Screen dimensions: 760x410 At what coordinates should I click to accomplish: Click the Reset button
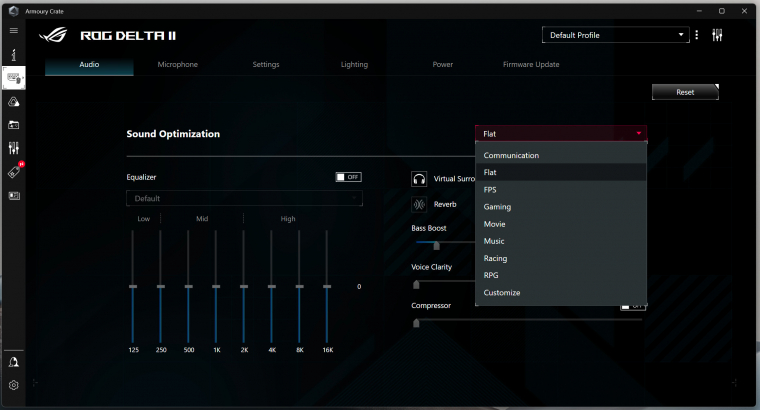click(x=685, y=92)
